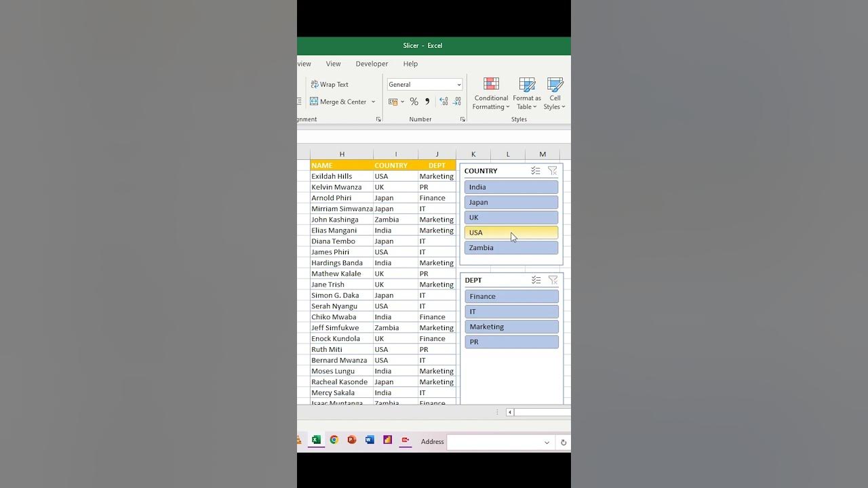This screenshot has height=488, width=868.
Task: Enable multi-select on the DEPT slicer
Action: tap(536, 280)
